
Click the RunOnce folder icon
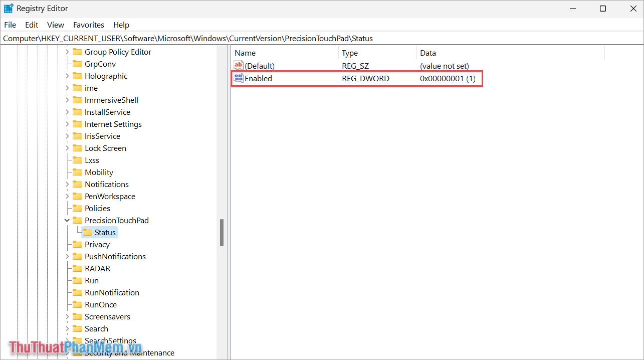[77, 305]
